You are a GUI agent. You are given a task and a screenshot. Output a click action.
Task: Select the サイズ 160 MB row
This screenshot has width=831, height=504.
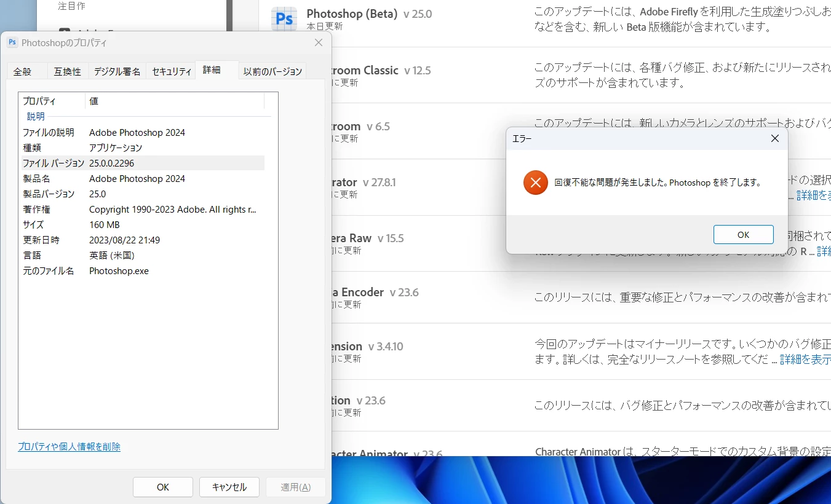[142, 224]
